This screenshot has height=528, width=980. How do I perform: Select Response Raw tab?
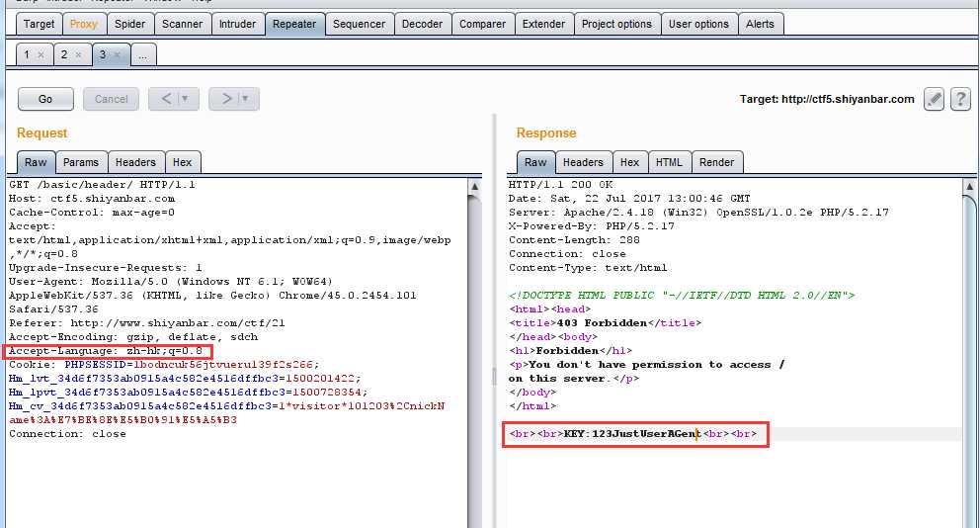tap(535, 162)
